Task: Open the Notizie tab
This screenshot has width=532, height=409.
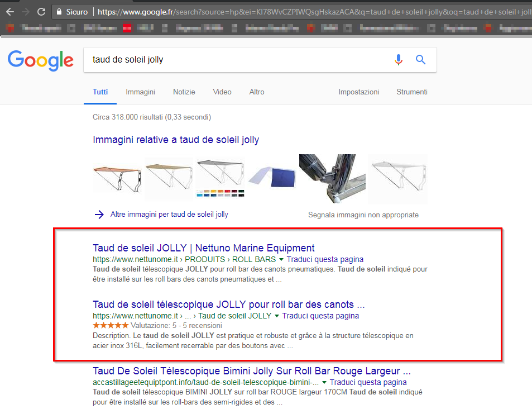Action: pos(184,92)
